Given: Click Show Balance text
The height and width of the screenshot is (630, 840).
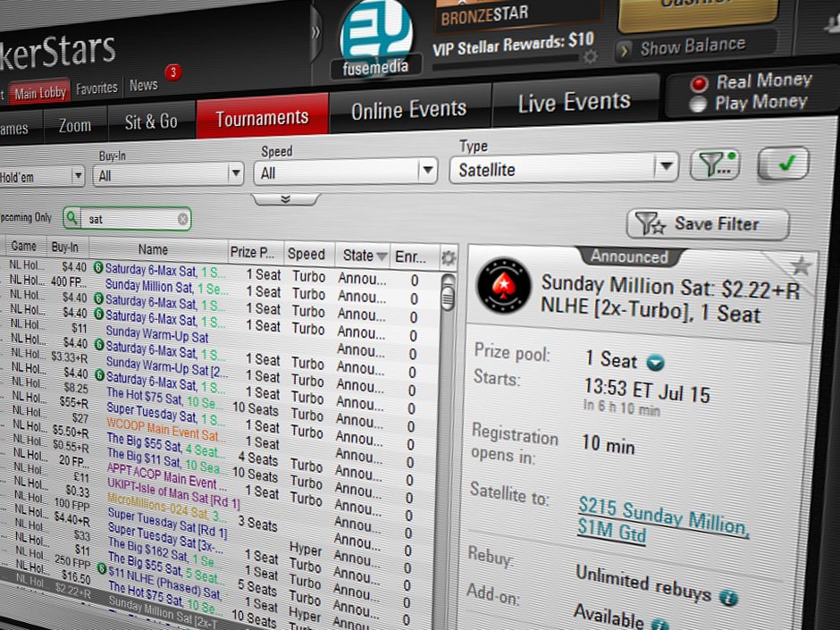Looking at the screenshot, I should tap(693, 47).
